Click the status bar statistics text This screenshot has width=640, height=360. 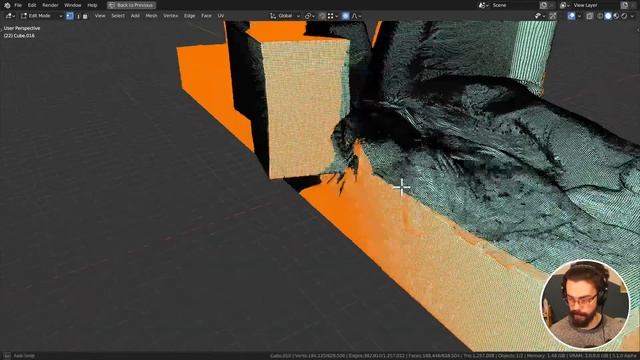coord(453,356)
